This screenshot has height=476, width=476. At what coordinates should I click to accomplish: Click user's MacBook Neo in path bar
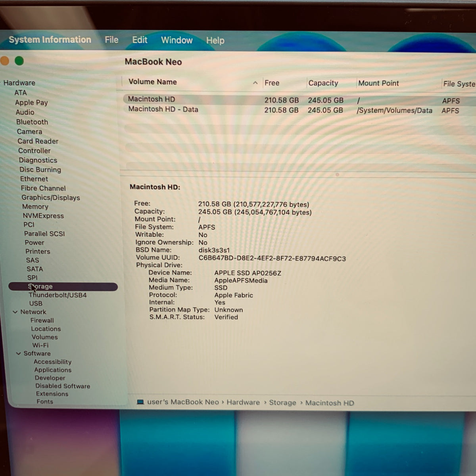click(183, 402)
